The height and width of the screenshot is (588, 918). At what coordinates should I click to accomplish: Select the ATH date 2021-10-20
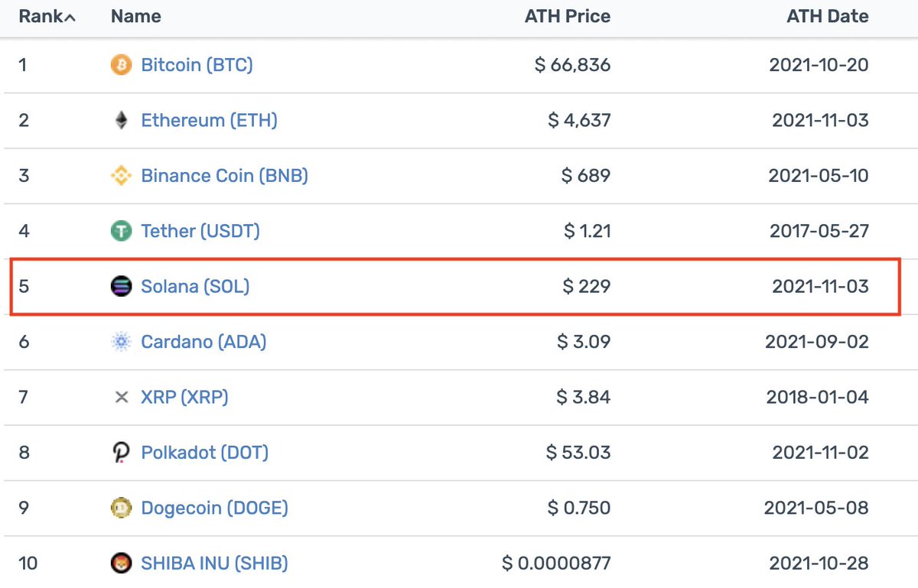(819, 65)
